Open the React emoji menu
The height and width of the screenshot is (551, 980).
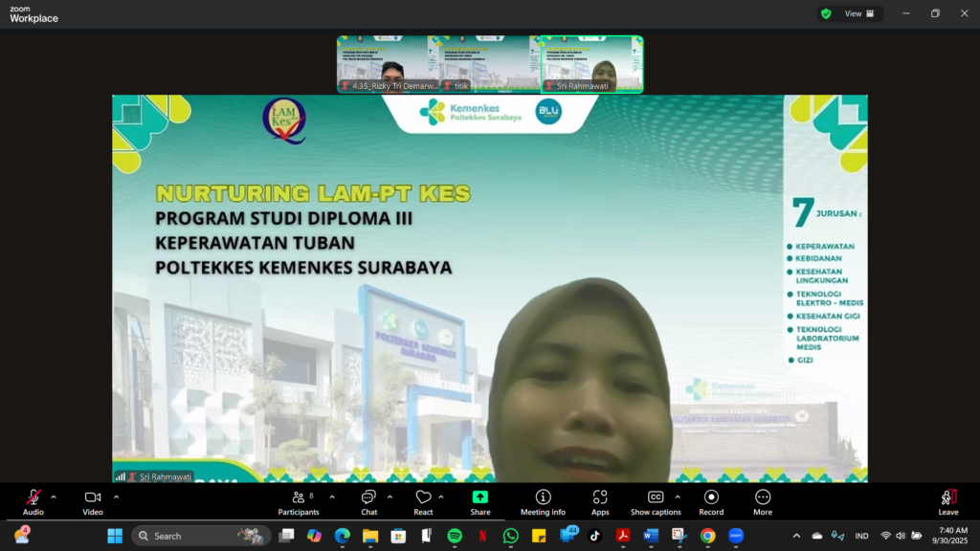point(423,502)
